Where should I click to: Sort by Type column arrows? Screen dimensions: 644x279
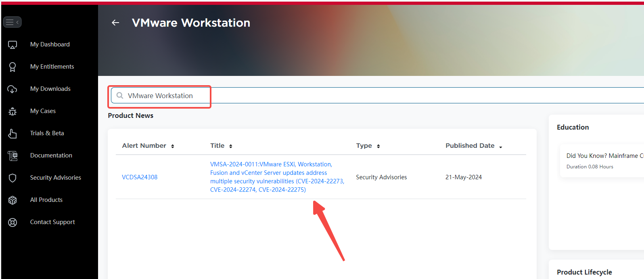378,146
